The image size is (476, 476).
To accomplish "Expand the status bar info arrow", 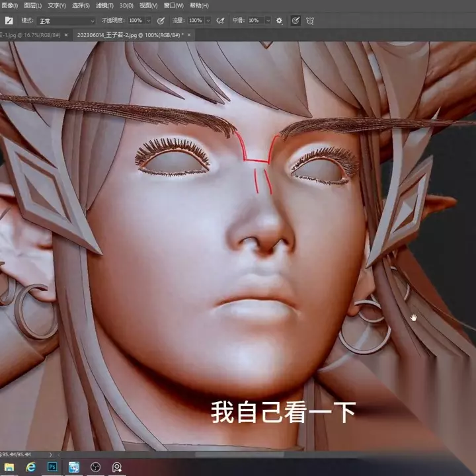I will 51,454.
